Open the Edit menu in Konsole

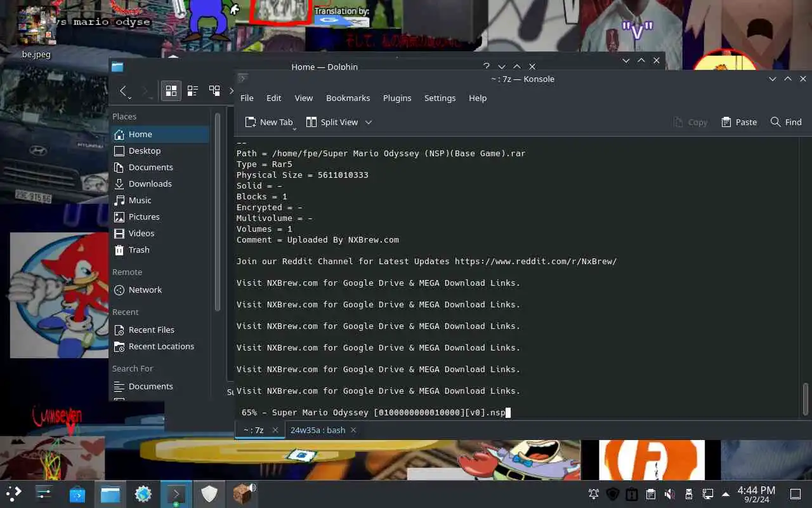coord(273,98)
